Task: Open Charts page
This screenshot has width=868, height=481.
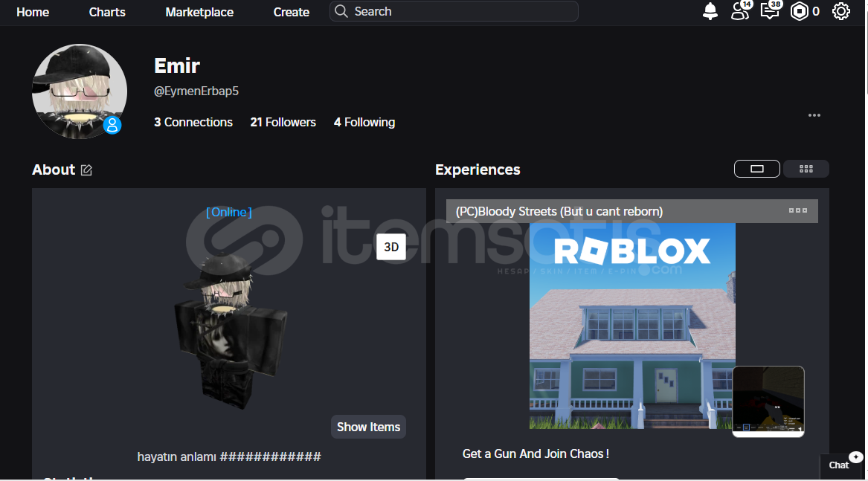Action: click(107, 12)
